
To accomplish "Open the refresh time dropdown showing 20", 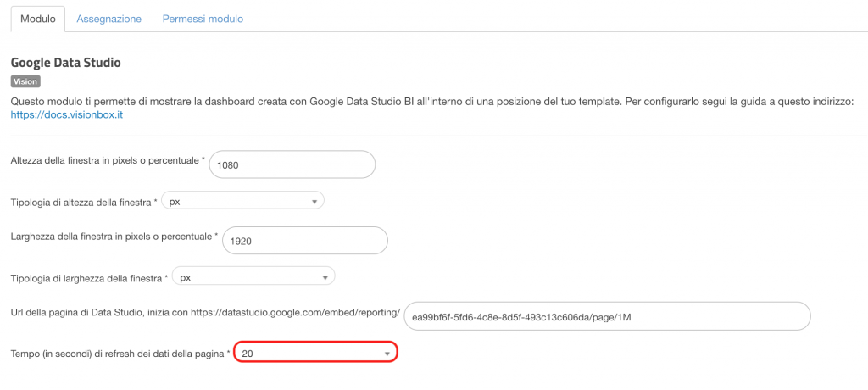I will click(315, 353).
